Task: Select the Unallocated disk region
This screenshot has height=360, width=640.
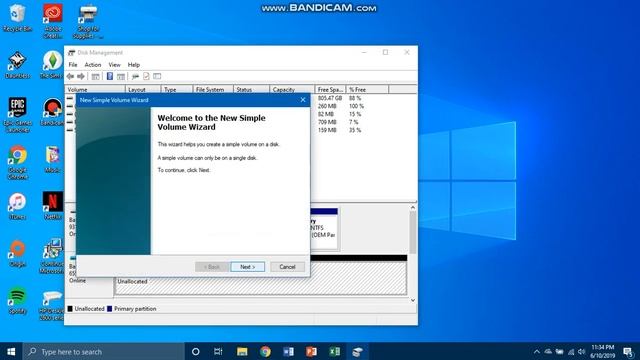Action: [261, 278]
